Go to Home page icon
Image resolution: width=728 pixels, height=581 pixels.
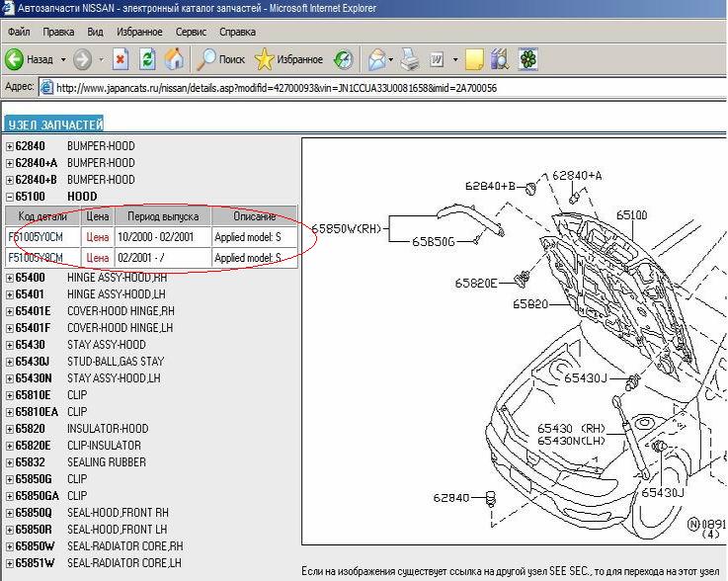tap(174, 59)
